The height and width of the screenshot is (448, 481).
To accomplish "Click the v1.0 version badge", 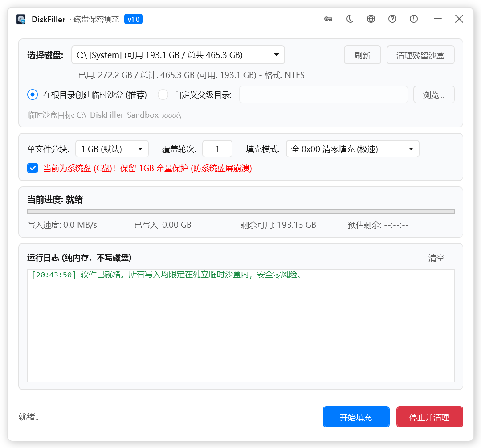I will [x=134, y=19].
